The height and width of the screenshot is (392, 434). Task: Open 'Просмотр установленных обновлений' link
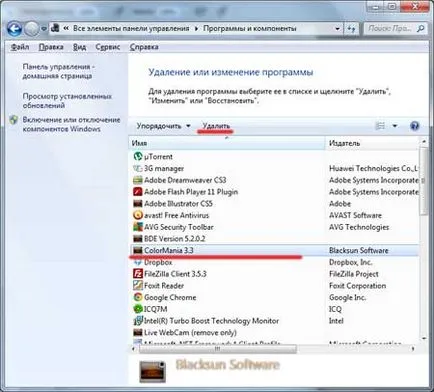click(x=67, y=101)
